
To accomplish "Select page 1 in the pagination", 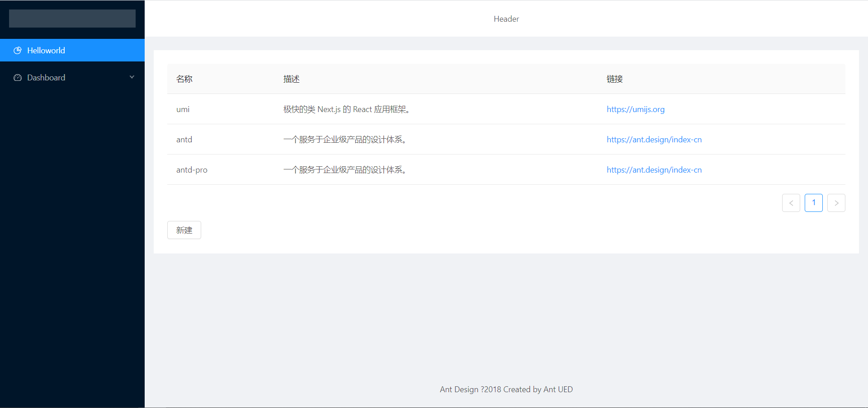I will coord(813,202).
